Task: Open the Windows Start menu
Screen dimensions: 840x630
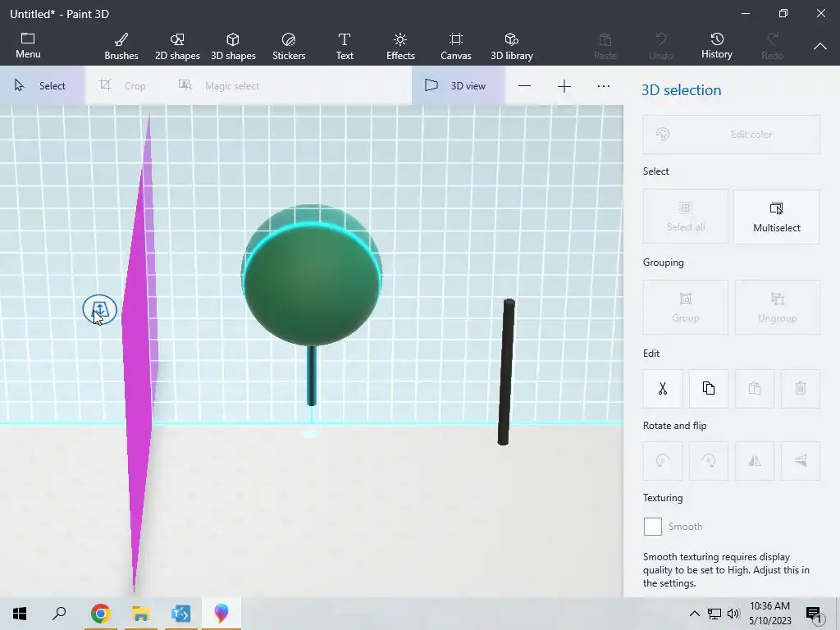Action: [20, 614]
